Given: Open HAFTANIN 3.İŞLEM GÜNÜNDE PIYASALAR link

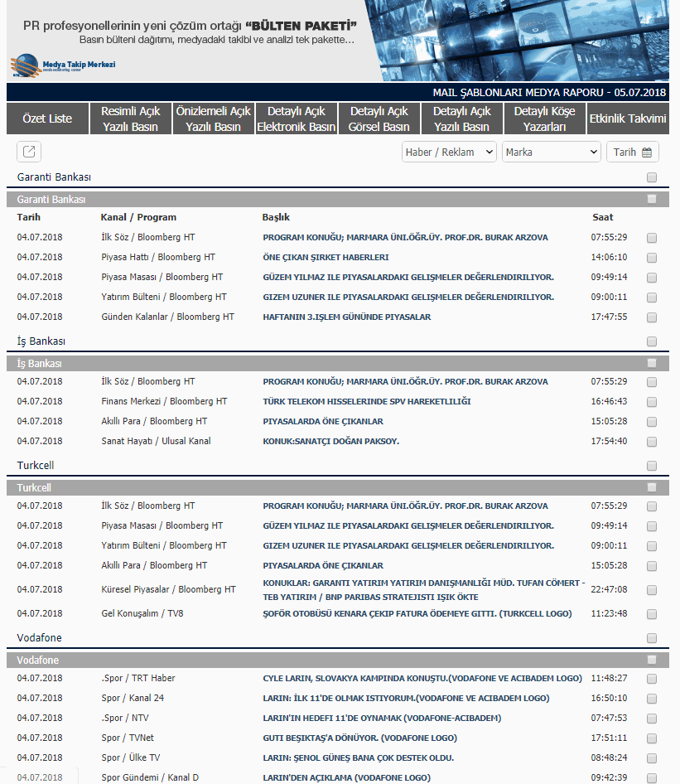Looking at the screenshot, I should coord(347,317).
